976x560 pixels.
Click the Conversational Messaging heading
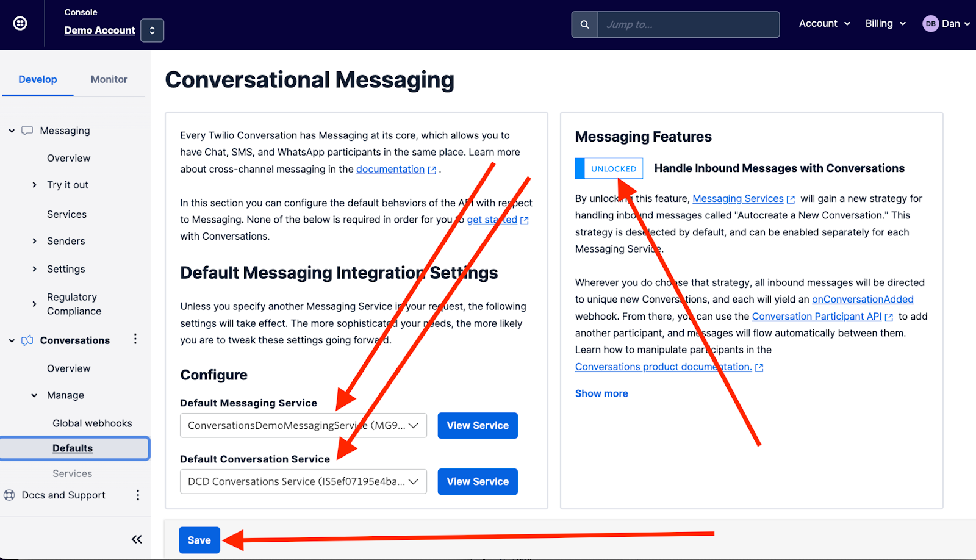point(310,80)
